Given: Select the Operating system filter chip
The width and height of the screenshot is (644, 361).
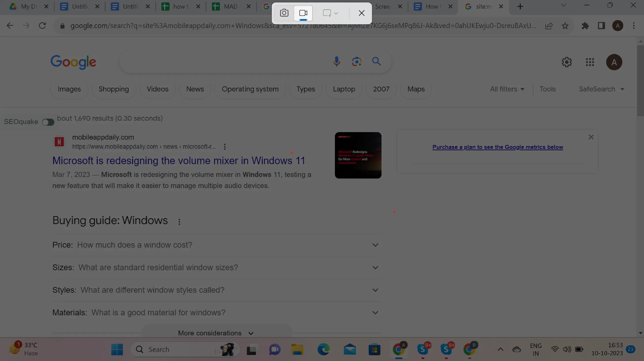Looking at the screenshot, I should coord(250,89).
